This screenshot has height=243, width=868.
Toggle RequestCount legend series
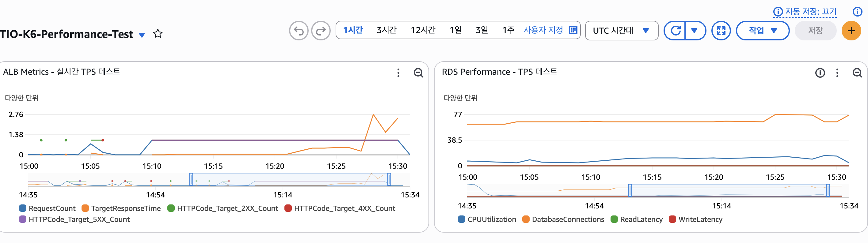[48, 208]
